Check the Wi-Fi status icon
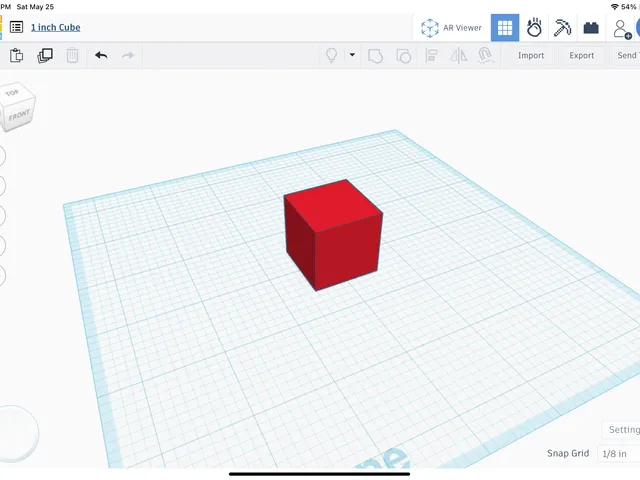 pyautogui.click(x=614, y=7)
